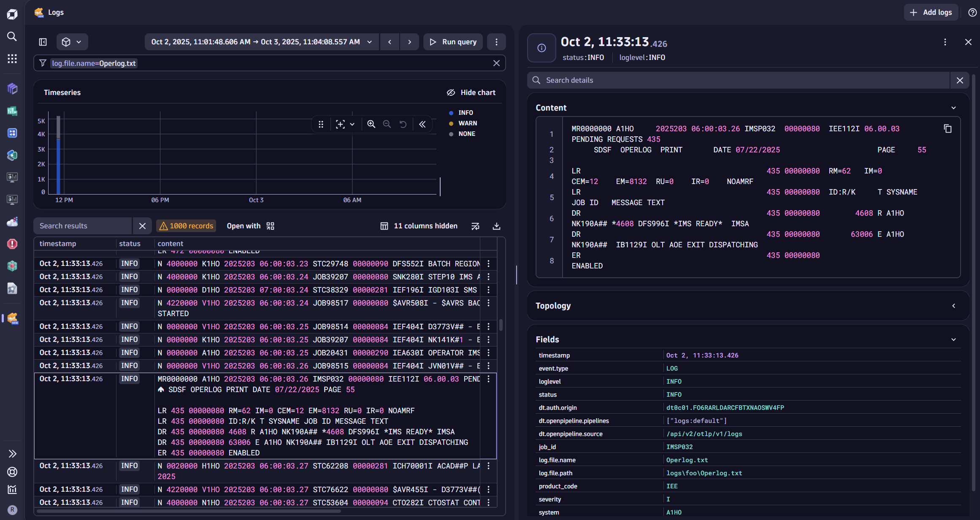
Task: Select the highlighted Logs app icon in sidebar
Action: (x=12, y=319)
